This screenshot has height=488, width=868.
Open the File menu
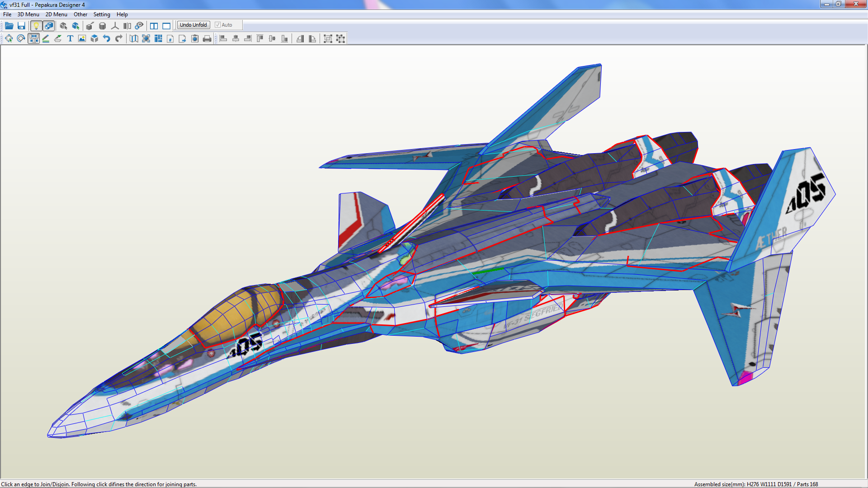coord(7,14)
